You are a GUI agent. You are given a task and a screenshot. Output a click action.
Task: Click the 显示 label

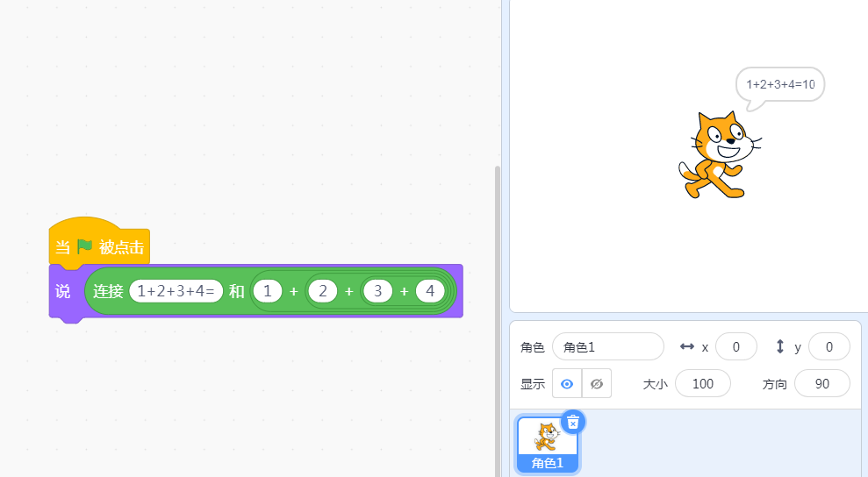(533, 384)
